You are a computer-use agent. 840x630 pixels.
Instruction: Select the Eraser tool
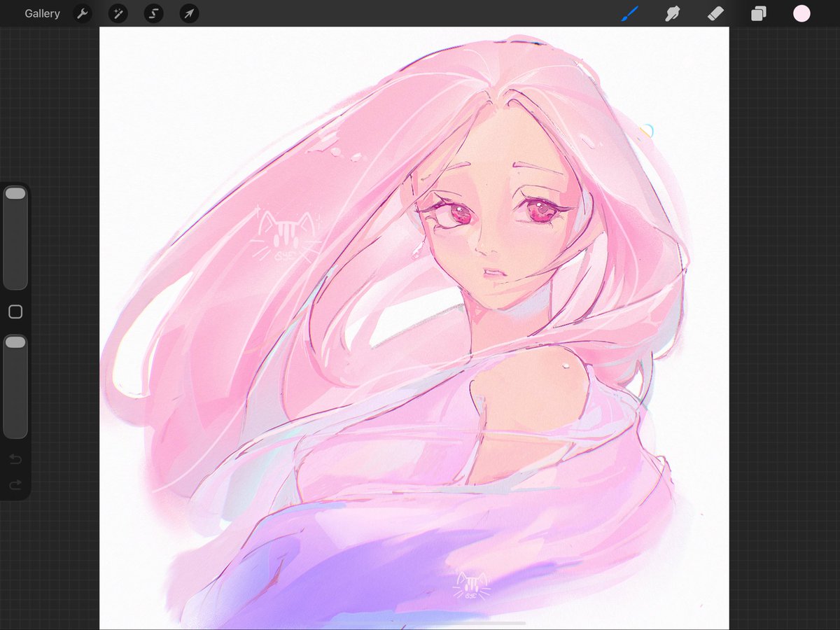715,13
